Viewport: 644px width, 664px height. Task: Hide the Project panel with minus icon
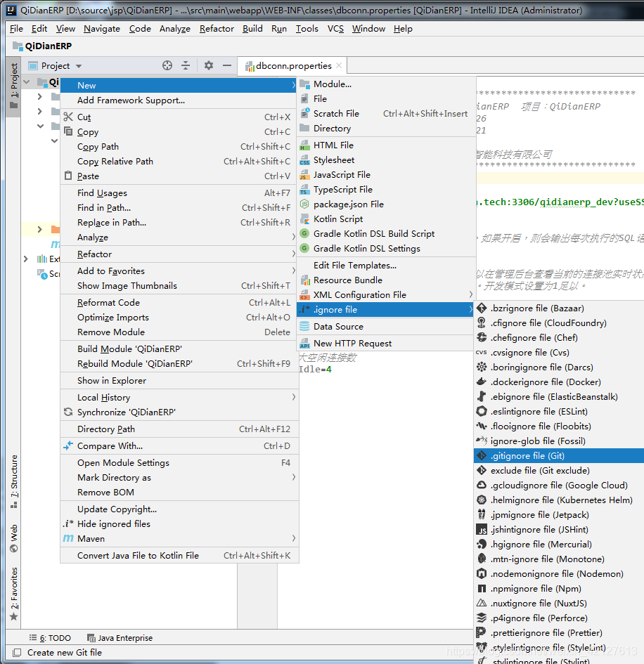tap(227, 65)
